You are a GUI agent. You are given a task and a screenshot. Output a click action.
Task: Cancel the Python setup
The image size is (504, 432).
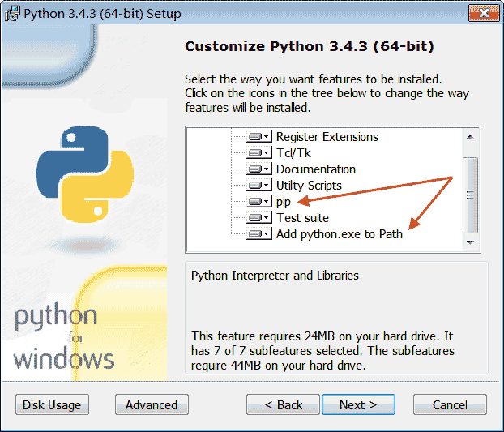tap(450, 404)
